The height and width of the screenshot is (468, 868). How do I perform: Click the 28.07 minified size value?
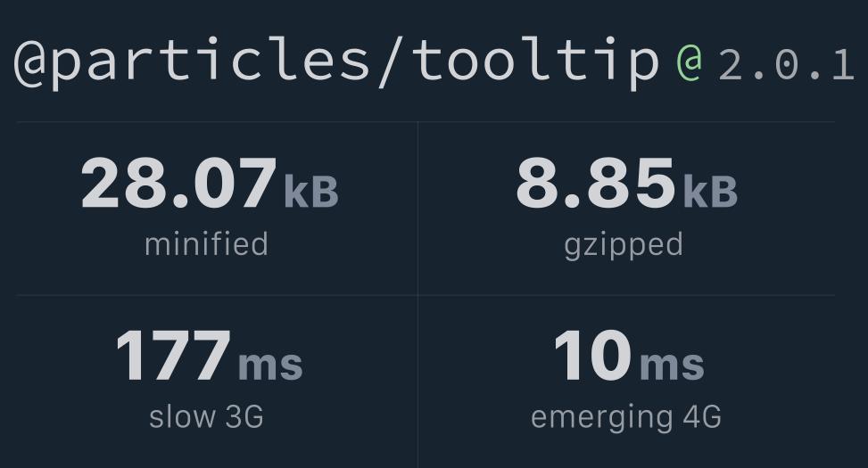[x=178, y=183]
